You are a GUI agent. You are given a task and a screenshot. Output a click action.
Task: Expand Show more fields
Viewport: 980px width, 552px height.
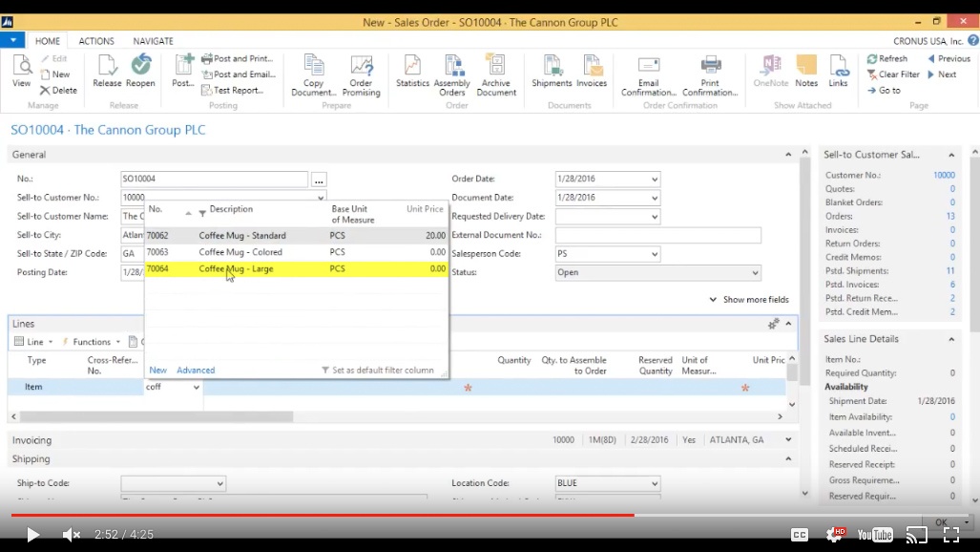(x=749, y=300)
